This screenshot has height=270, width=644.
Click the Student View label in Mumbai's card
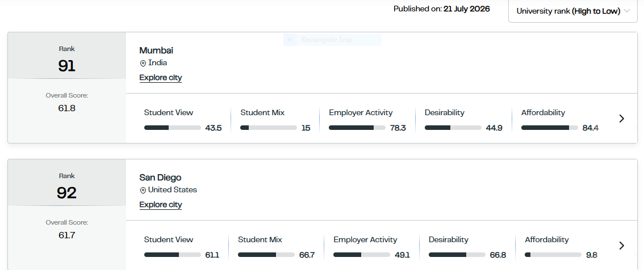pos(169,112)
